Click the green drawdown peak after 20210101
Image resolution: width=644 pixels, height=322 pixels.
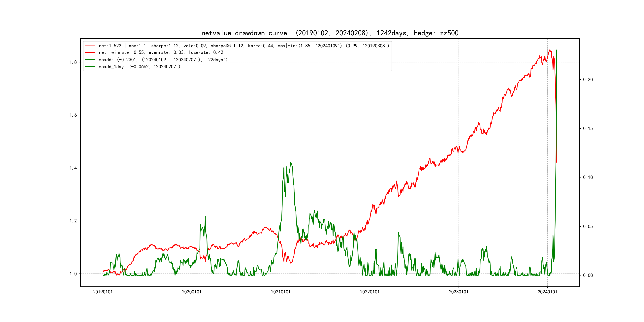[291, 163]
